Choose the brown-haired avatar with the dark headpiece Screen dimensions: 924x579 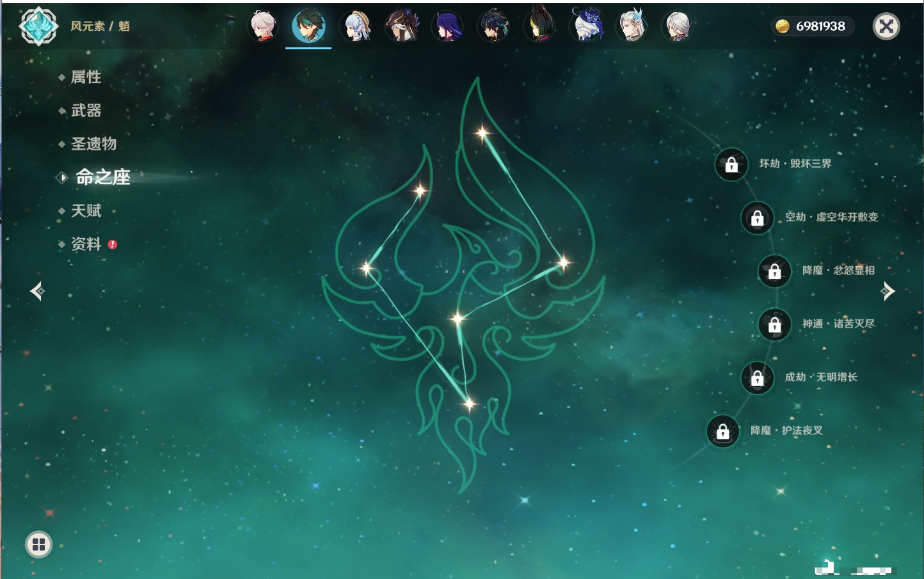pyautogui.click(x=401, y=26)
